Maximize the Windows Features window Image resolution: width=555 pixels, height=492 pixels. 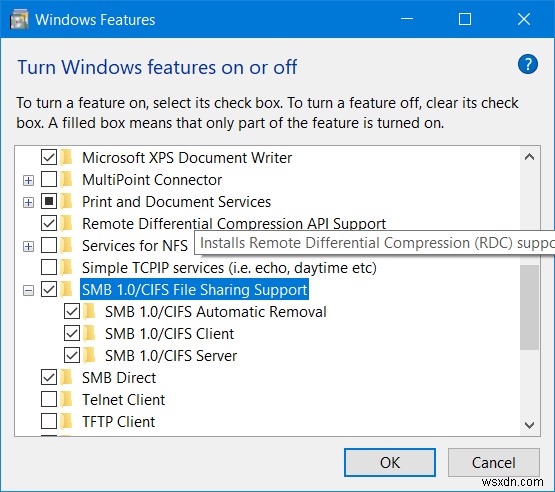[464, 19]
